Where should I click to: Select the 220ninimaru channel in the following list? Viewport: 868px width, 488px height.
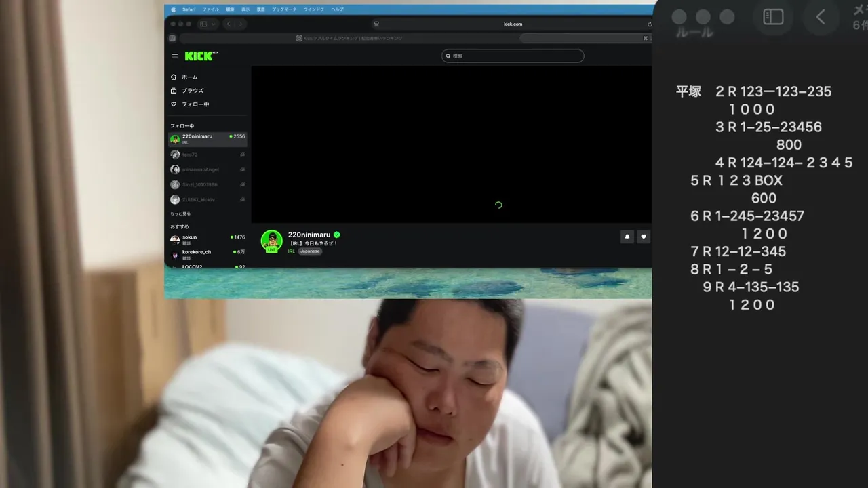pyautogui.click(x=208, y=139)
